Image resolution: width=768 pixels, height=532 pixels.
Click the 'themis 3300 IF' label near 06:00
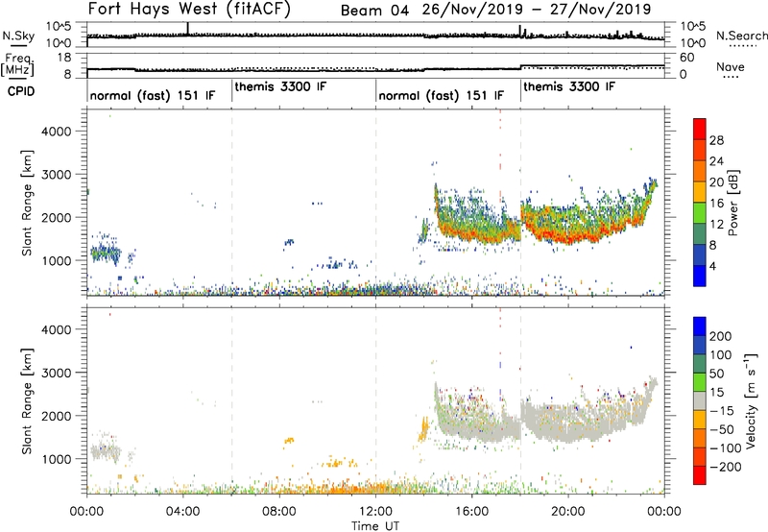280,86
